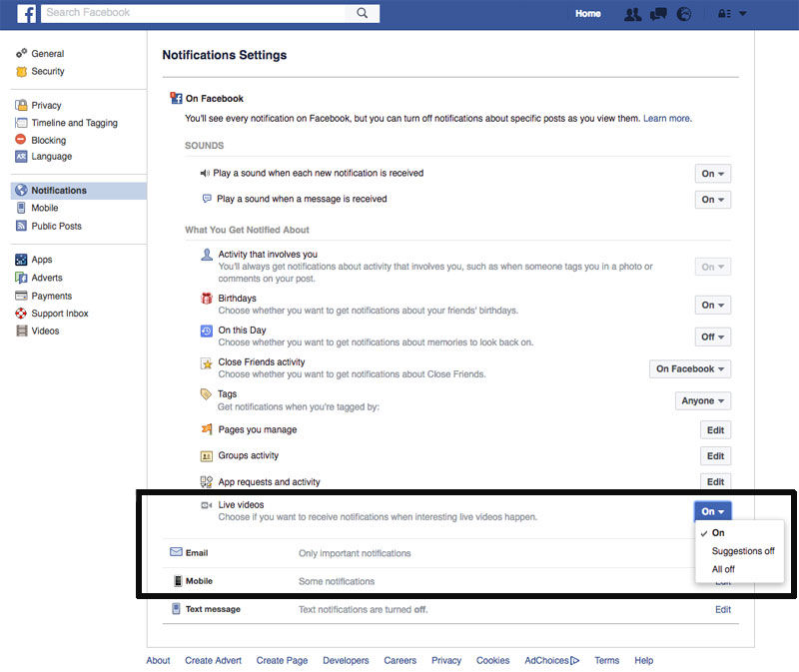Open General settings in sidebar
The width and height of the screenshot is (799, 672).
(47, 54)
